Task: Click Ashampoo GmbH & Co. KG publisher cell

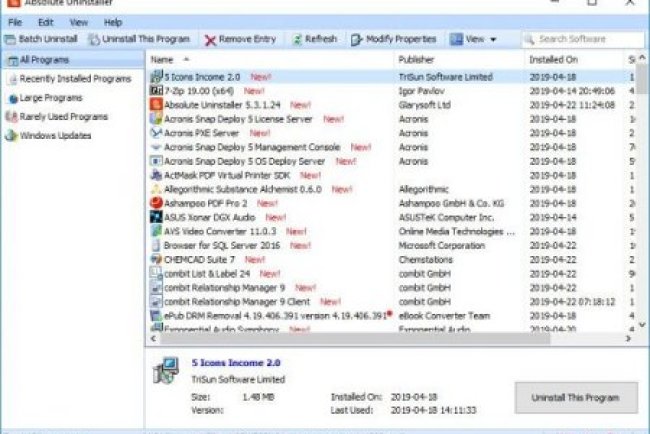Action: (x=451, y=203)
